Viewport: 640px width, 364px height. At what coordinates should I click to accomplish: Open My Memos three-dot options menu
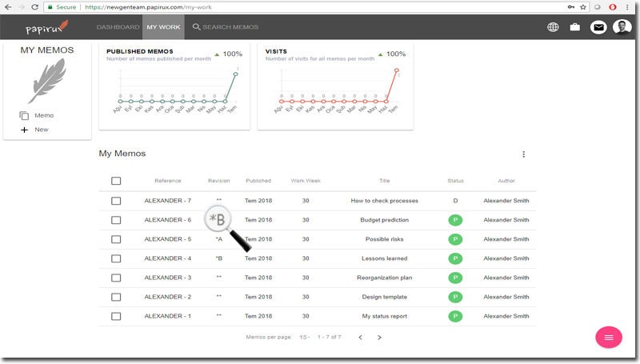point(524,154)
